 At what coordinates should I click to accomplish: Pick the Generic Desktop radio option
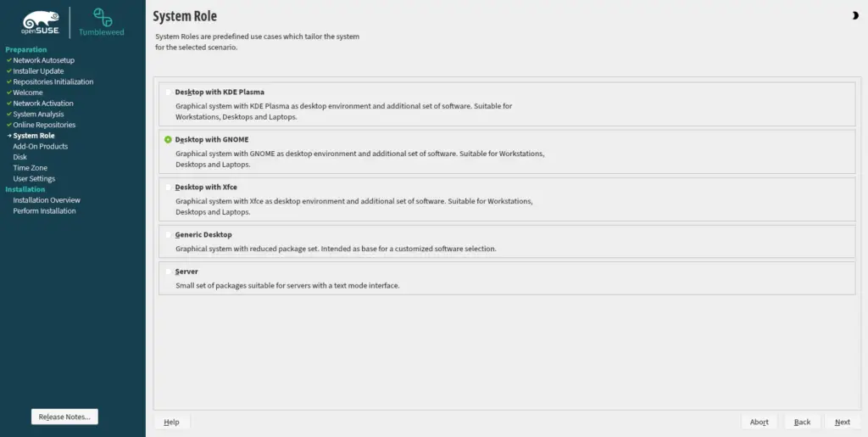[169, 234]
